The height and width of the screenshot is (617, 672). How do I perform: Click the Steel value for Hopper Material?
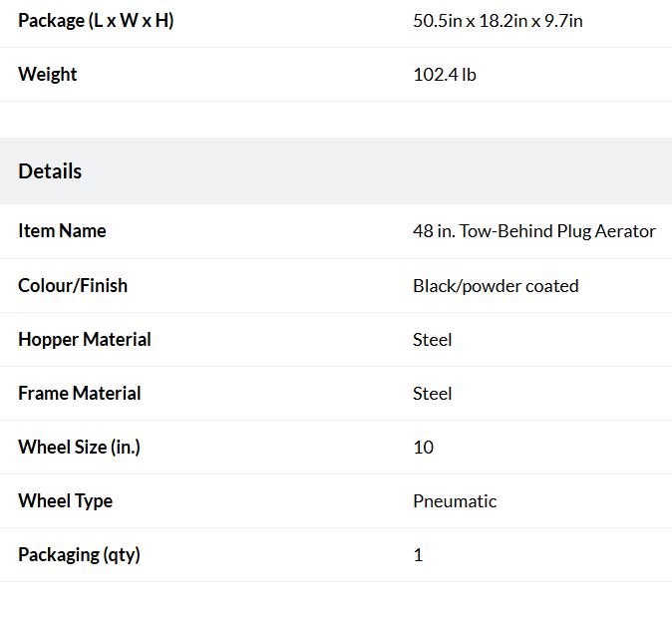tap(432, 340)
